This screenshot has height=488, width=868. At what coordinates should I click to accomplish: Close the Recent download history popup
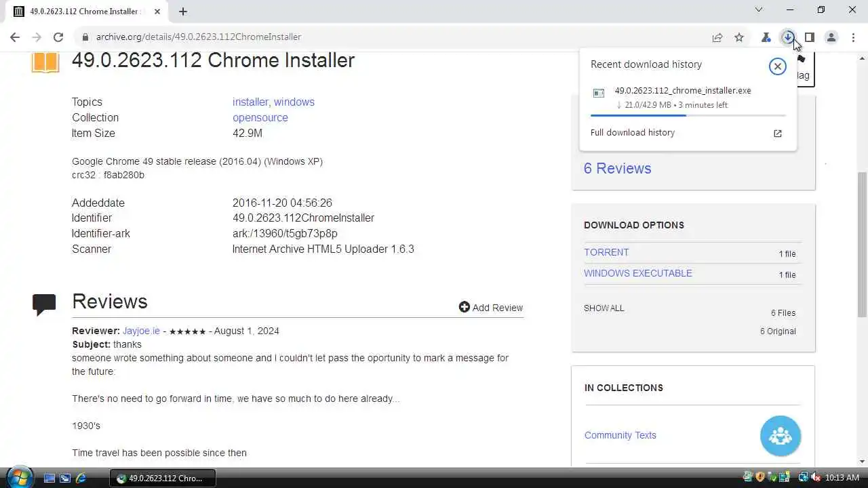[x=777, y=66]
